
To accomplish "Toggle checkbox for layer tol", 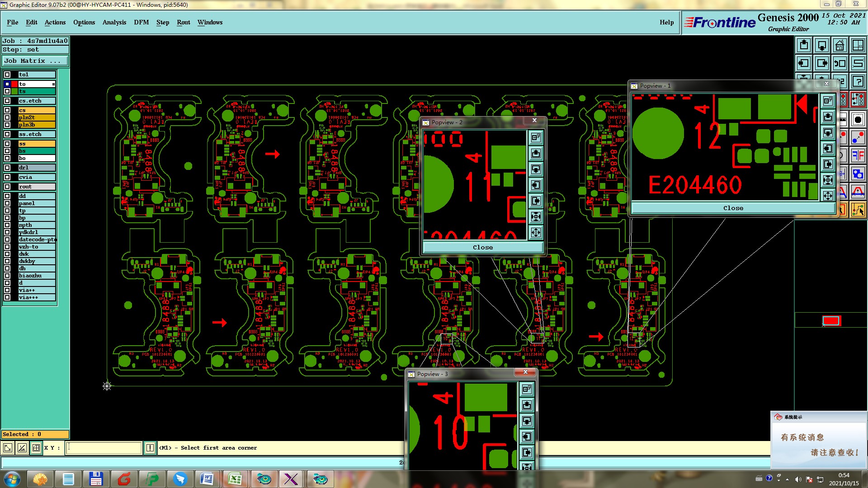I will 7,75.
